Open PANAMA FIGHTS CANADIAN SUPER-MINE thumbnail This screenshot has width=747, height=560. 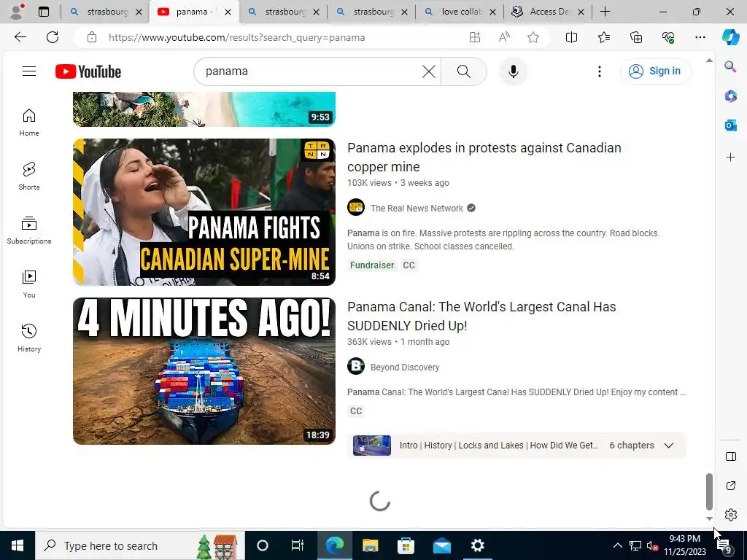tap(204, 212)
